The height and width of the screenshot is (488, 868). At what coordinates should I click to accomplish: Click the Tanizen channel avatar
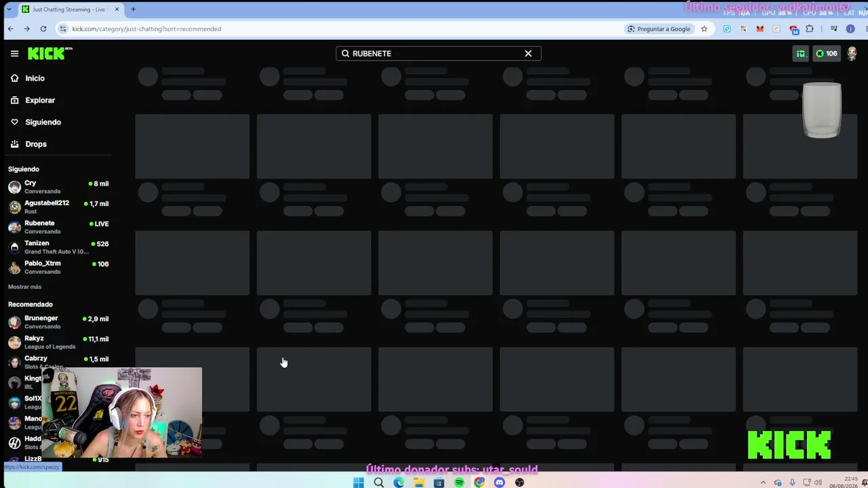pyautogui.click(x=14, y=247)
